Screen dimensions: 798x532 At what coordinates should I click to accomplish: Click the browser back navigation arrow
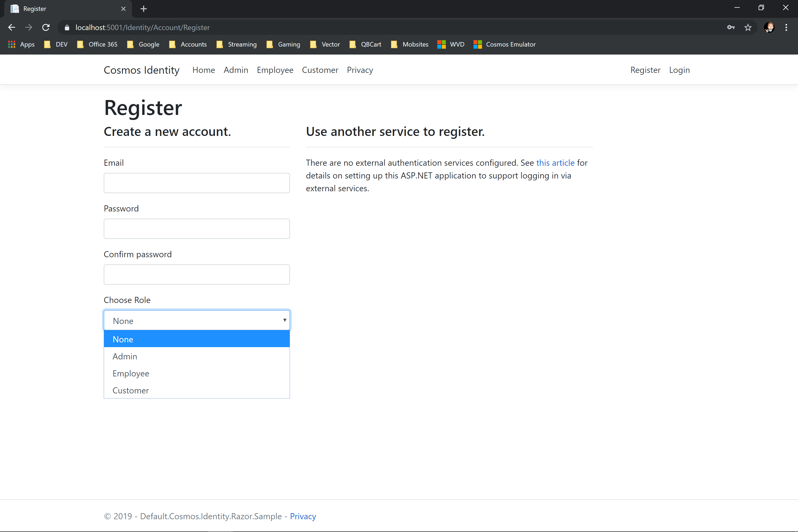12,27
